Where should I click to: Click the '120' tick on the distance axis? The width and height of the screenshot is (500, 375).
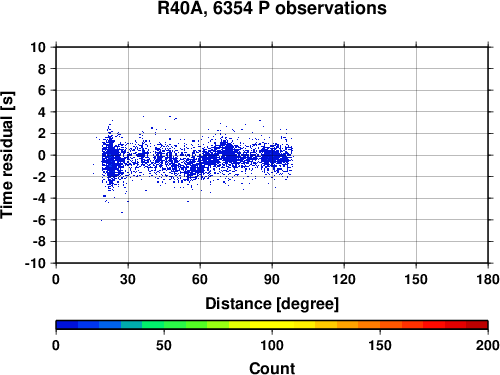344,279
